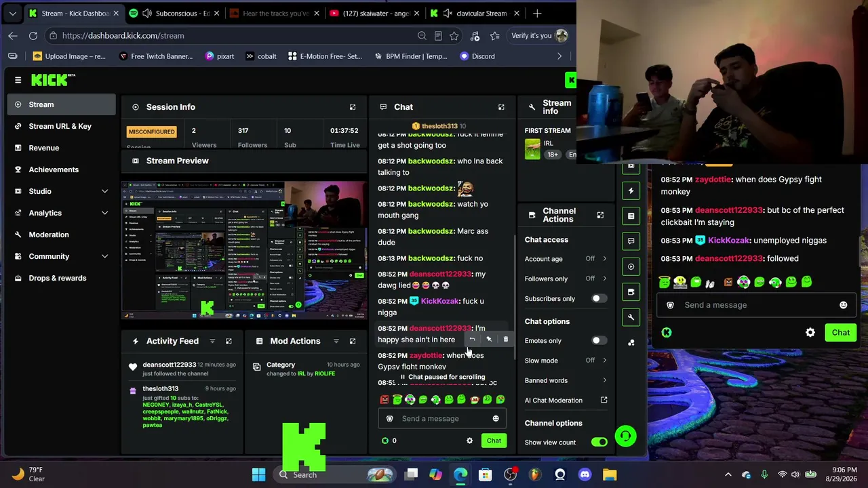Viewport: 868px width, 488px height.
Task: Open the Kick hamburger menu
Action: pos(18,80)
